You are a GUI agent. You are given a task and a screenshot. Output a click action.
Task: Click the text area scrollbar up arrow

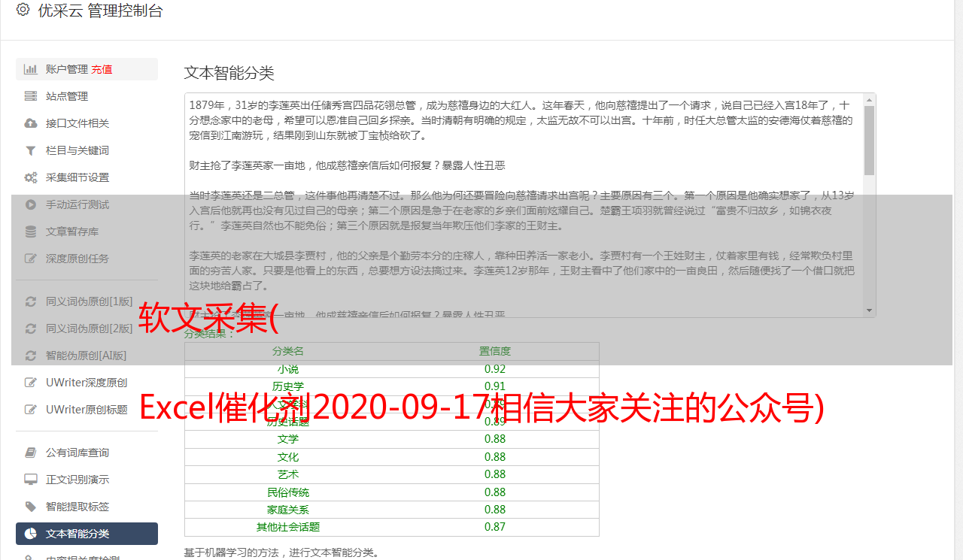pyautogui.click(x=870, y=99)
